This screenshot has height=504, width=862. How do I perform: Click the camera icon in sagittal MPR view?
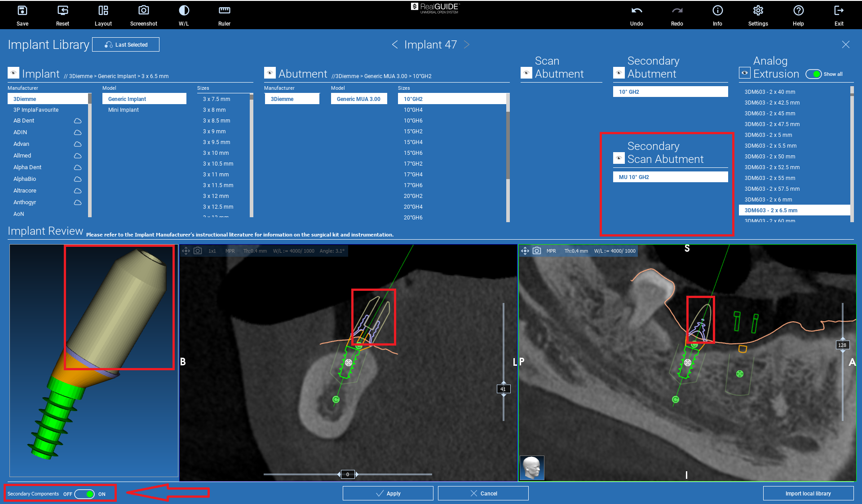536,251
